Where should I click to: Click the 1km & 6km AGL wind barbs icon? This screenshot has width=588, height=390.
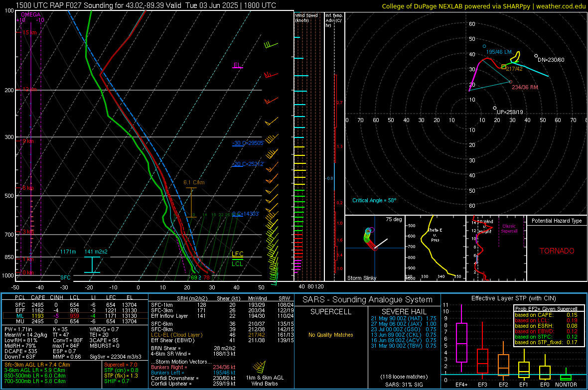coord(259,367)
